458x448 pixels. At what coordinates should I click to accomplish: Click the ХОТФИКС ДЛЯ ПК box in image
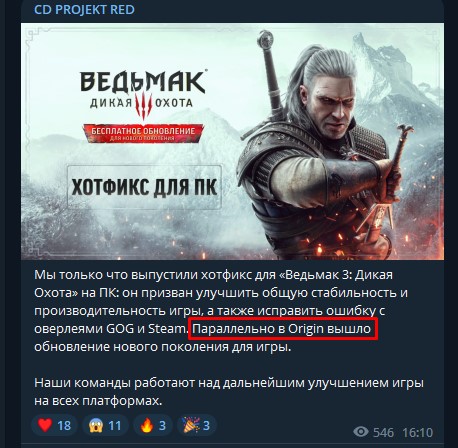pos(144,187)
